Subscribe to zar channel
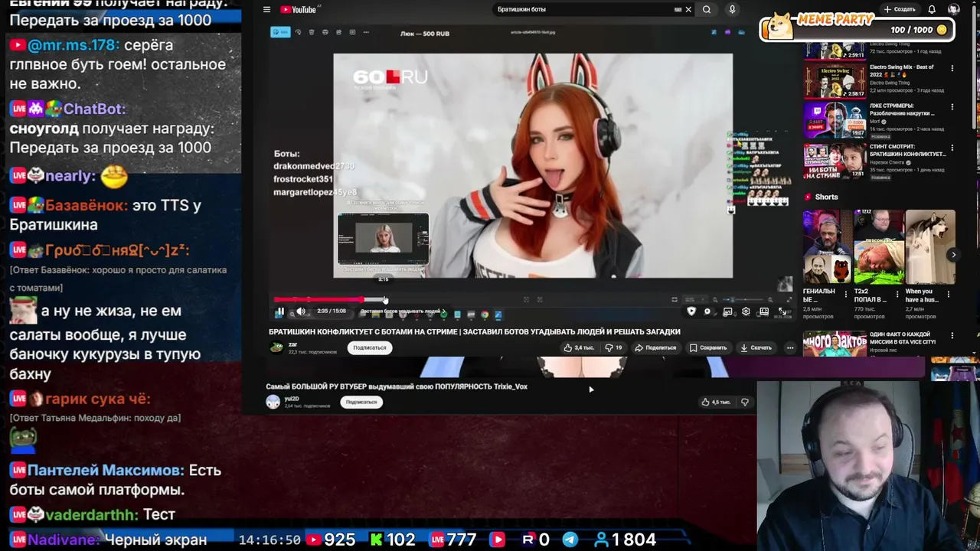 [x=370, y=347]
